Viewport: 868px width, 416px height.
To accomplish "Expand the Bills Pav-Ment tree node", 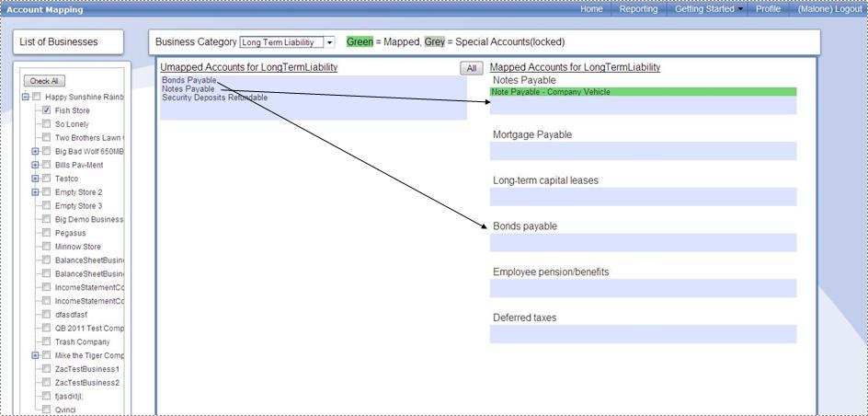I will click(36, 165).
